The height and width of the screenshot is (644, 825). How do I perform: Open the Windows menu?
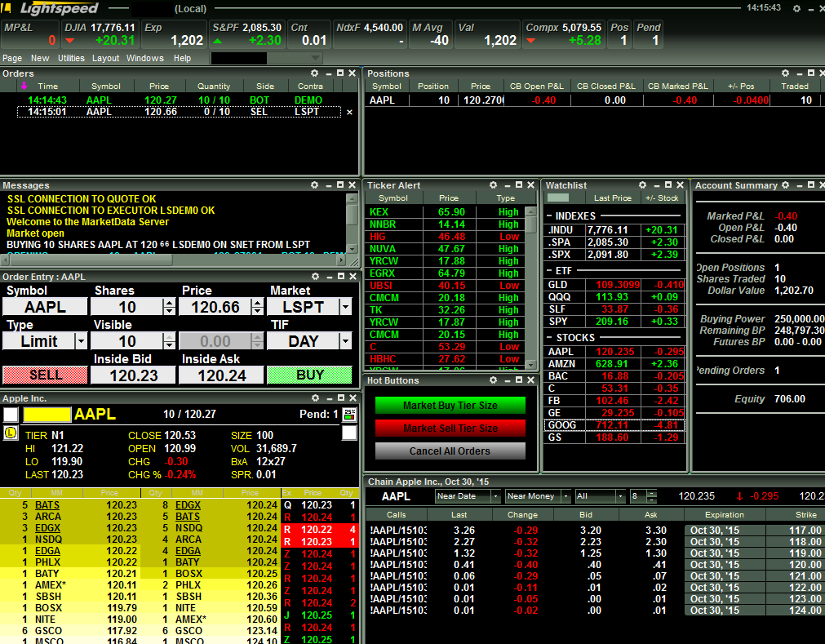pyautogui.click(x=144, y=58)
